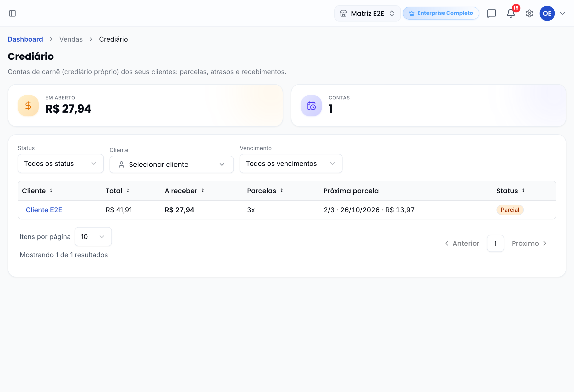This screenshot has width=574, height=392.
Task: Open the Matriz E2E store selector
Action: pos(367,13)
